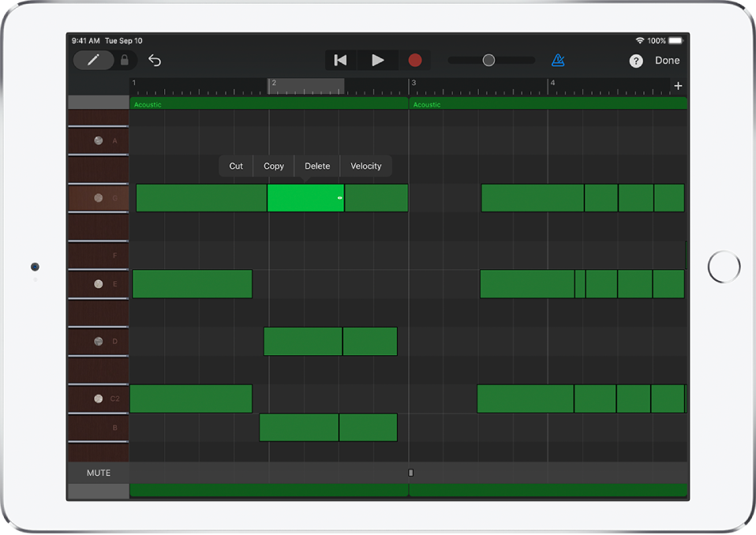Choose Cut from the note popup menu
The width and height of the screenshot is (756, 535).
(x=236, y=166)
